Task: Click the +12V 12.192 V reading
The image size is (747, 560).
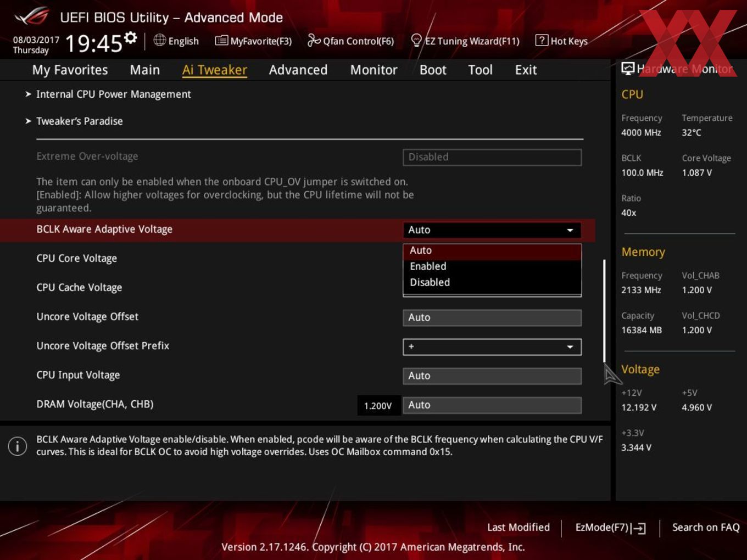Action: click(x=639, y=407)
